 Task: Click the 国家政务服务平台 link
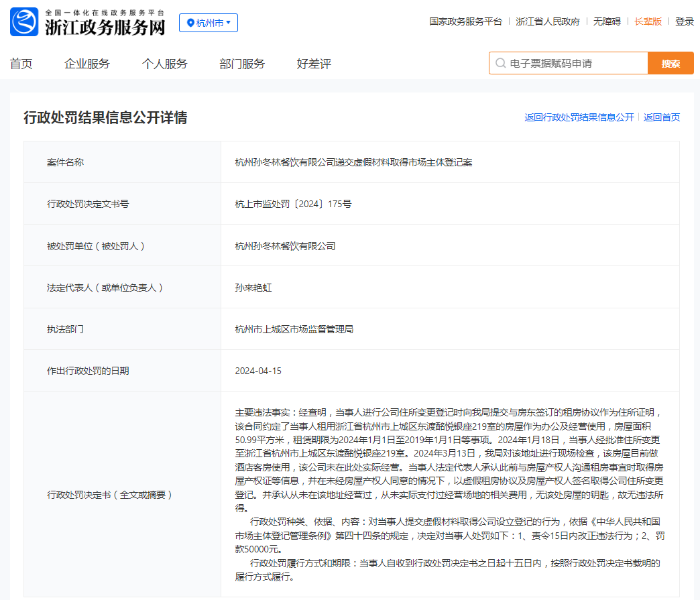pyautogui.click(x=465, y=21)
